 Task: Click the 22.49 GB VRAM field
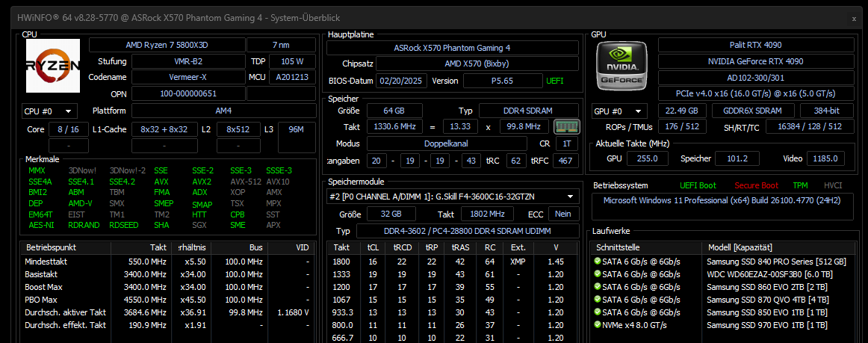682,111
